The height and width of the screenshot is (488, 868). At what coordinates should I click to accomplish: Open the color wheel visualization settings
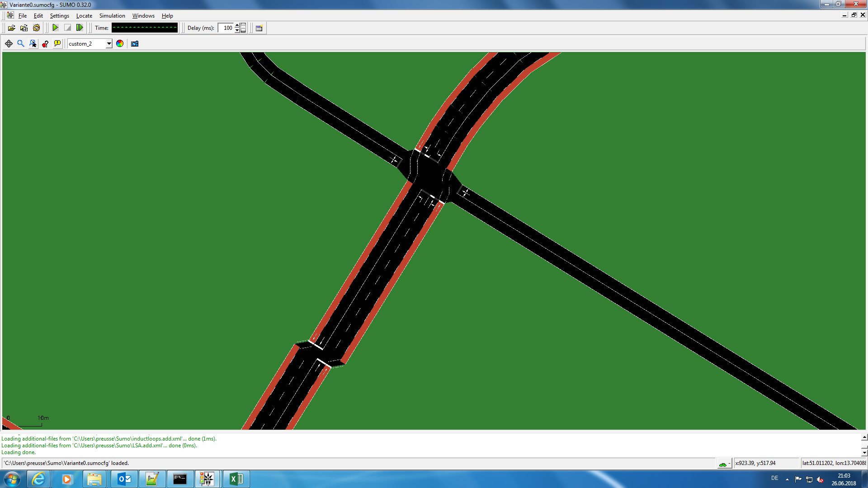pyautogui.click(x=120, y=44)
